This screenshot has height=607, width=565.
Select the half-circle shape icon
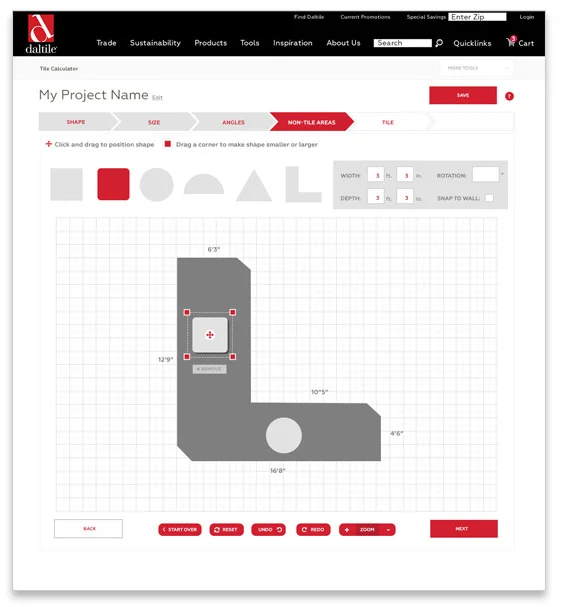[204, 184]
